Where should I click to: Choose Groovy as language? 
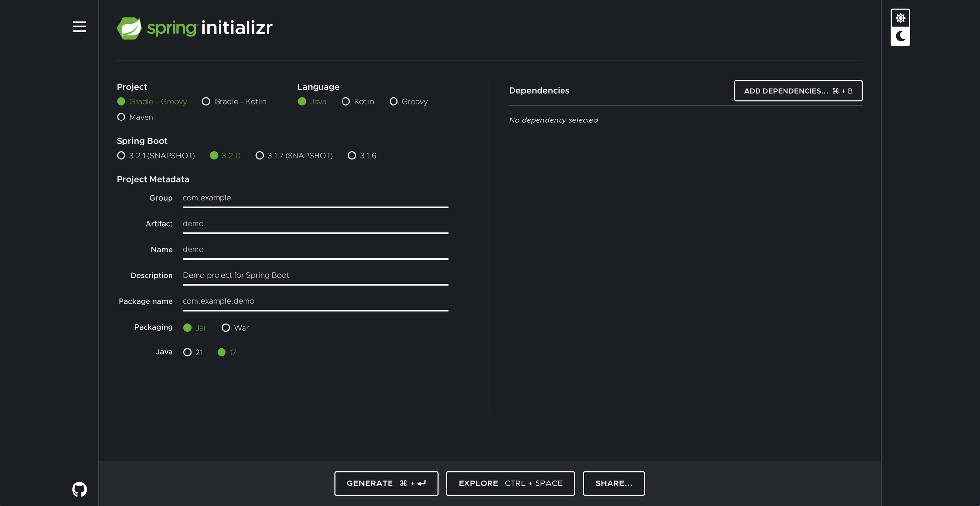point(393,102)
